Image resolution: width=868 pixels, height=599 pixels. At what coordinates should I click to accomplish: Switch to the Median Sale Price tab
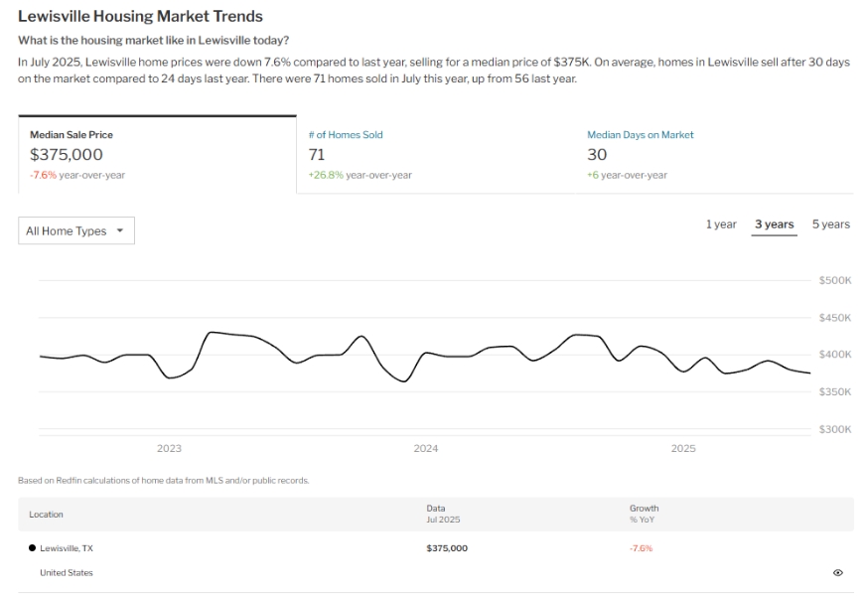click(157, 154)
